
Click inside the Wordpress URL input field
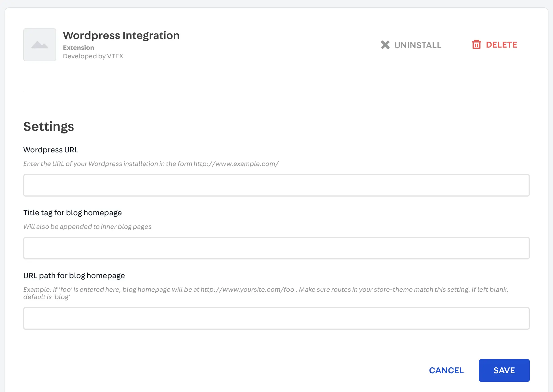pos(276,185)
